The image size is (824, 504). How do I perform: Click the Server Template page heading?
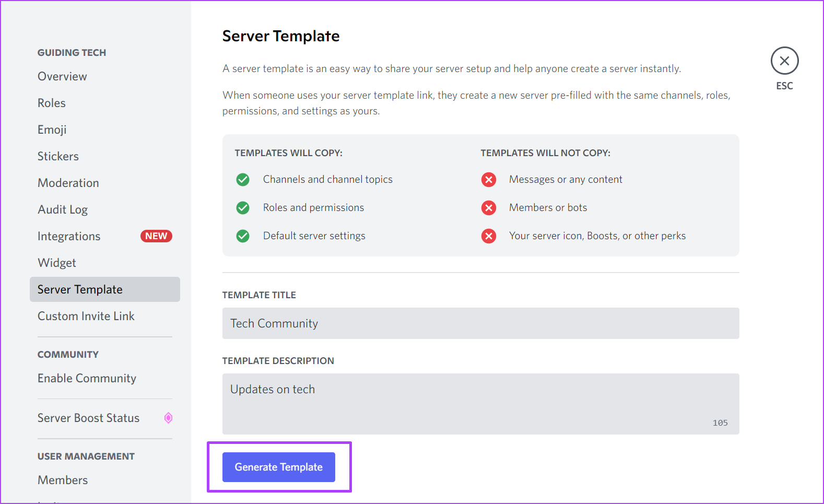[x=281, y=36]
